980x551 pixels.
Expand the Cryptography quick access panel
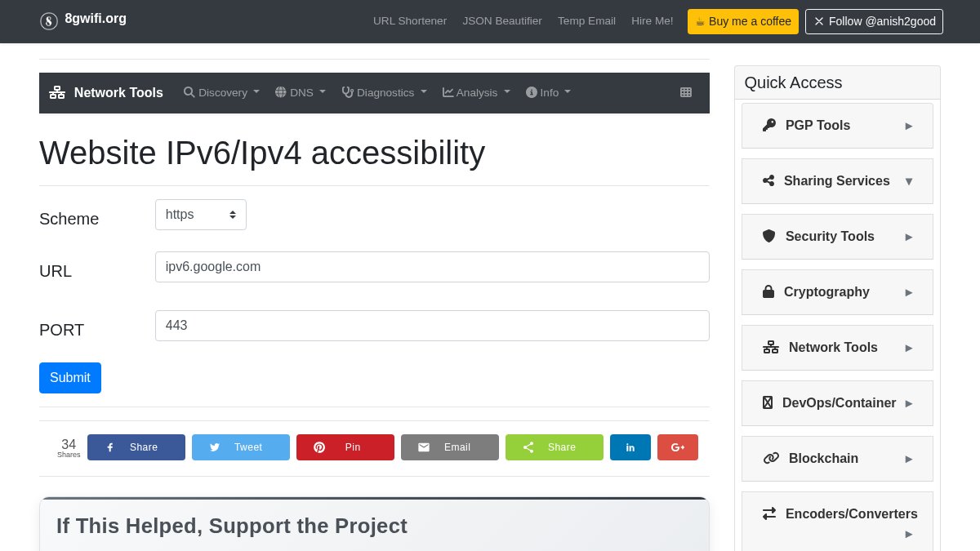[837, 291]
